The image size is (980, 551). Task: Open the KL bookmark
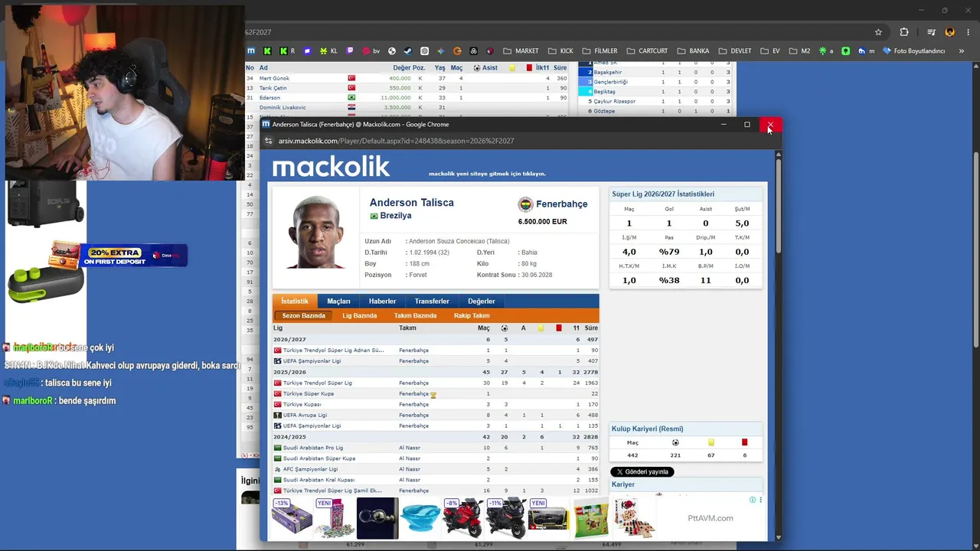pyautogui.click(x=328, y=51)
